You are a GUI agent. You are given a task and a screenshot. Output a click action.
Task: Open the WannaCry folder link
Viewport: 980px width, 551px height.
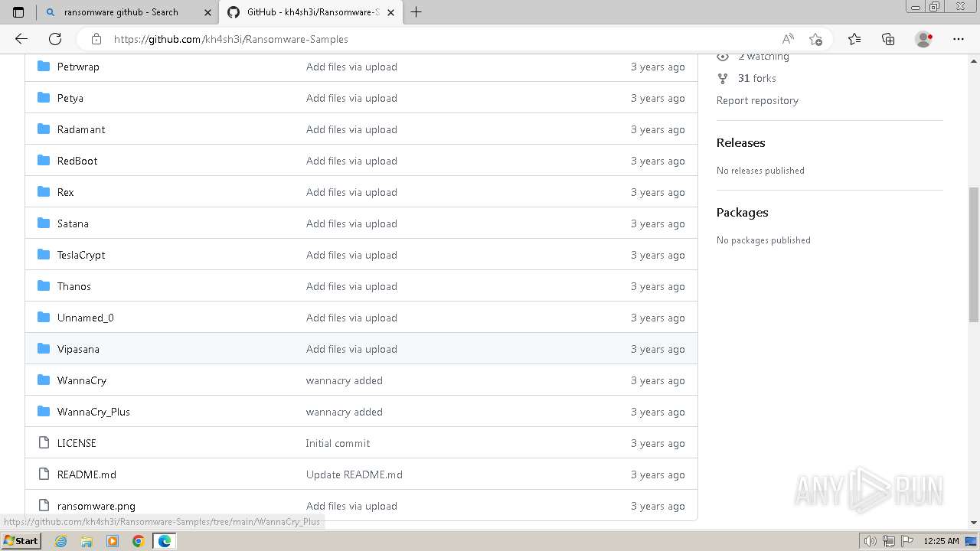(x=82, y=380)
